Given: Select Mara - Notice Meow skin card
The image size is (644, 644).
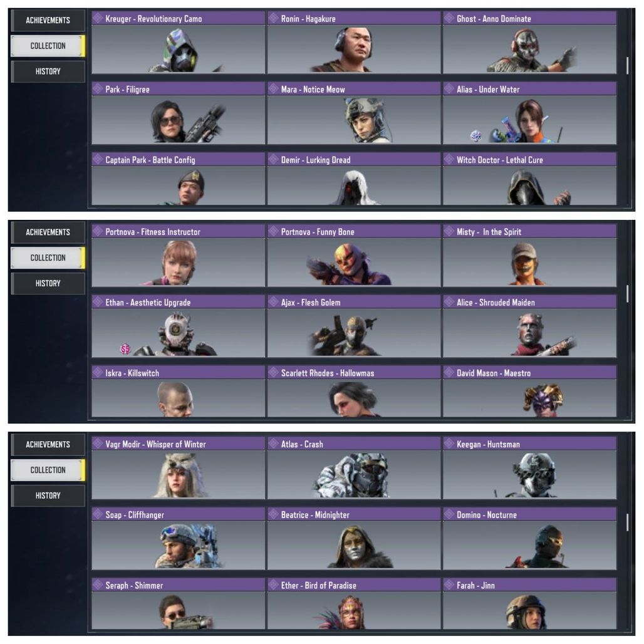Looking at the screenshot, I should (353, 113).
